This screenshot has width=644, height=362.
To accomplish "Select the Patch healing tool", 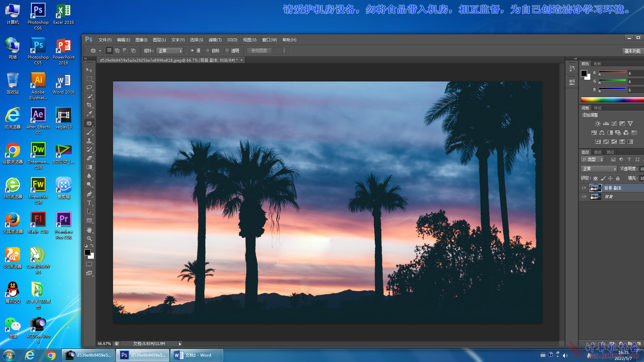I will (x=89, y=123).
